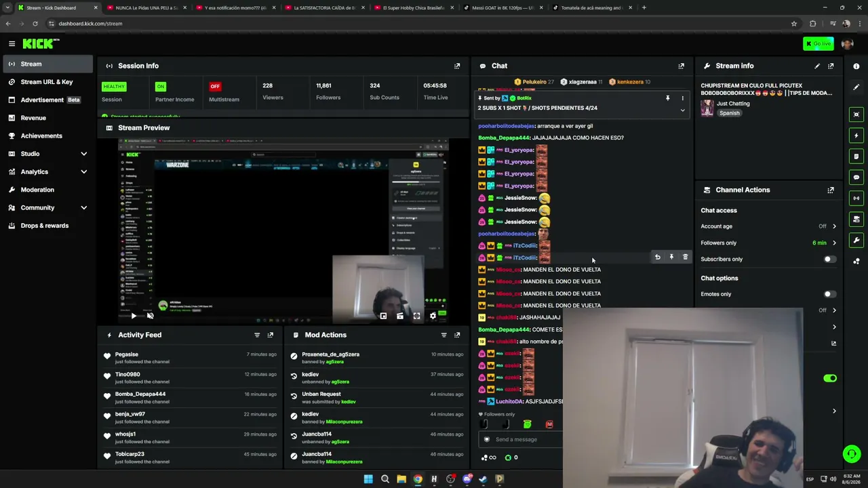The height and width of the screenshot is (488, 868).
Task: Switch off the green toggle in Channel Actions
Action: (x=830, y=378)
